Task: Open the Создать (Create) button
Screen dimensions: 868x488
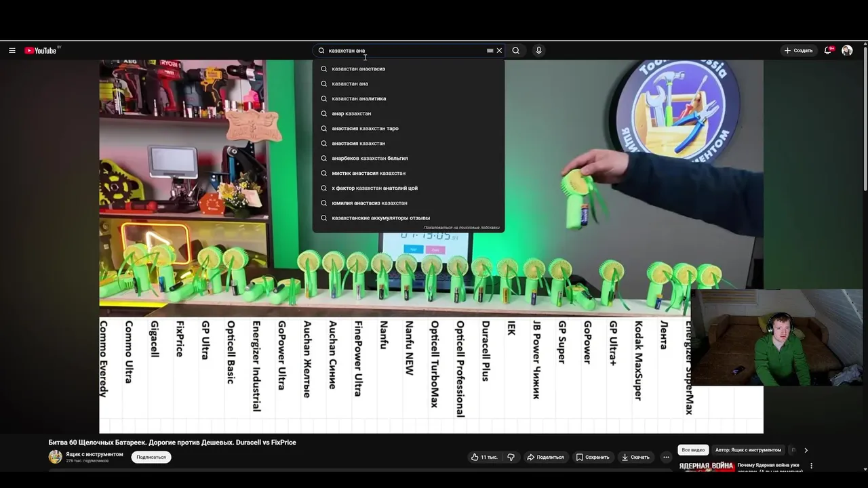Action: [x=798, y=51]
